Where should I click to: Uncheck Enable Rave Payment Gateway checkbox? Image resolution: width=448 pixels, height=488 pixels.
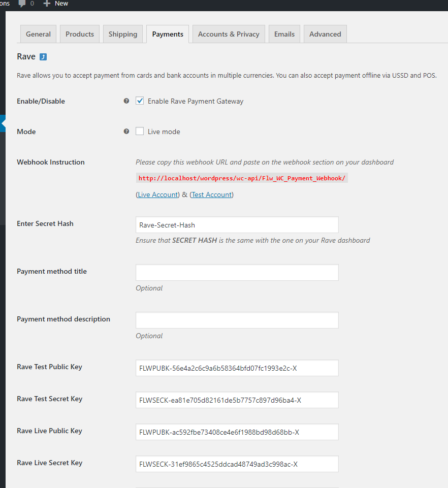pyautogui.click(x=140, y=101)
